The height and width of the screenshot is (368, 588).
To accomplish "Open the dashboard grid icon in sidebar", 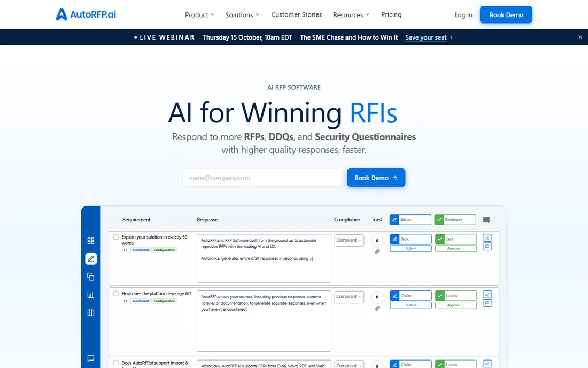I will point(91,241).
